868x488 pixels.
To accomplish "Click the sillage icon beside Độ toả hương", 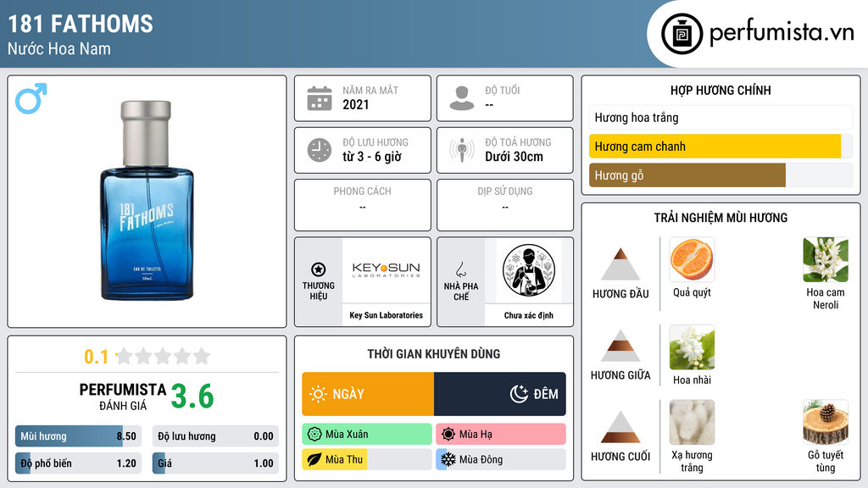I will coord(462,150).
